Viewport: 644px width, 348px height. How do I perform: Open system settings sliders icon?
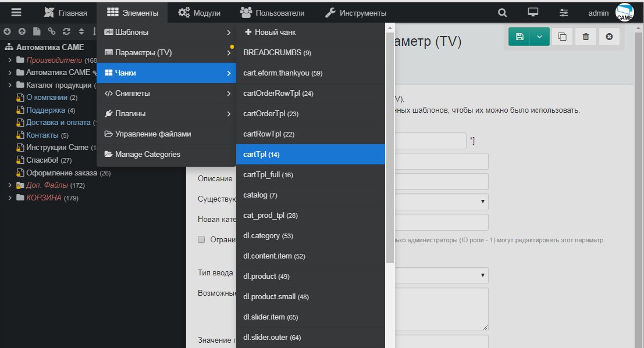(564, 13)
